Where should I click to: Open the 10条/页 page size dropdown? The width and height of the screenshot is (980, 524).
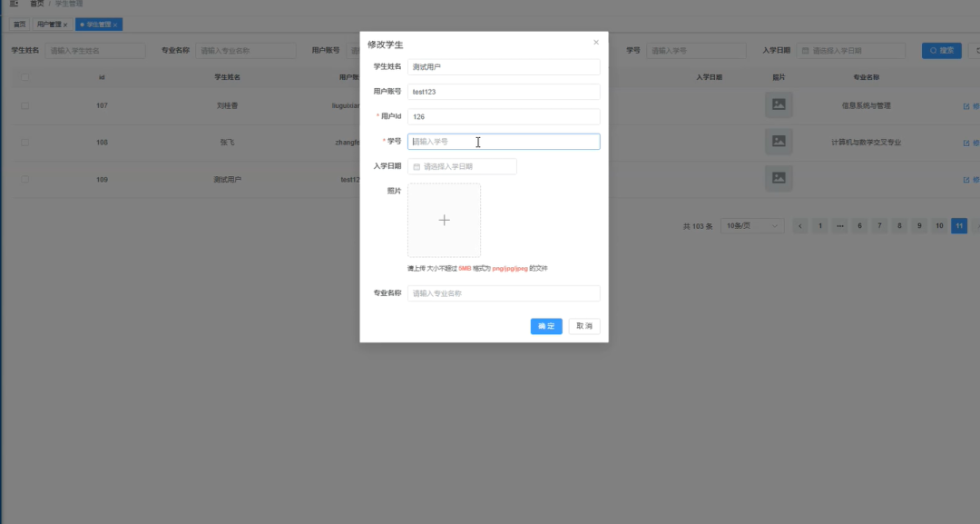click(x=752, y=226)
